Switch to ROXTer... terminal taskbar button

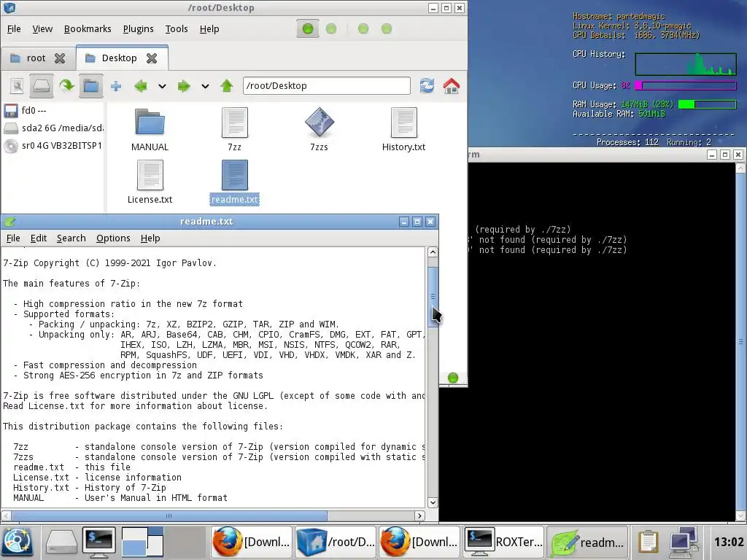[503, 542]
